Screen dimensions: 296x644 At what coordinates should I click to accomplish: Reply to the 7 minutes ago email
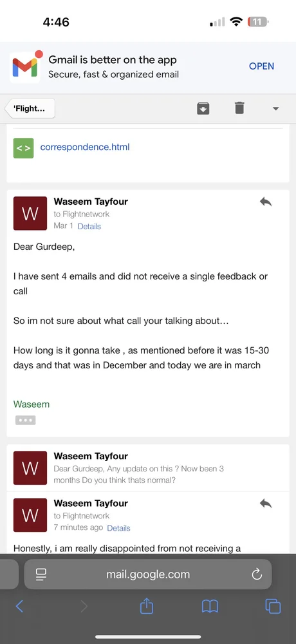coord(266,504)
